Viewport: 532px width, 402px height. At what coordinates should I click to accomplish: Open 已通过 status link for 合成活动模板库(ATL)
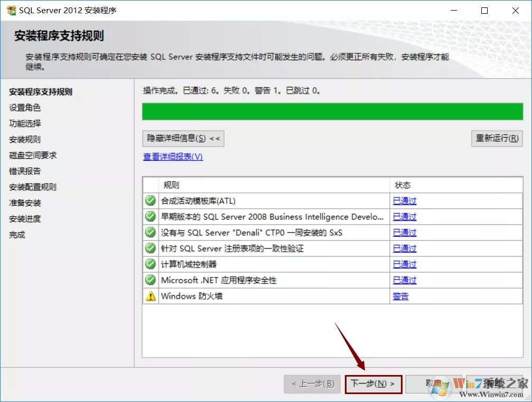tap(405, 201)
